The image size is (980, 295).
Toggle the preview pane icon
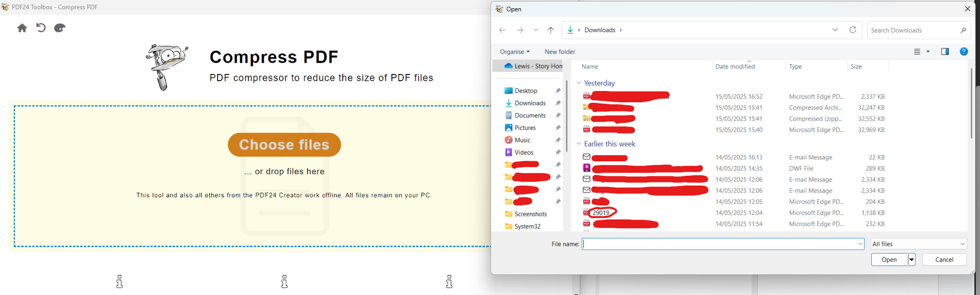click(945, 51)
